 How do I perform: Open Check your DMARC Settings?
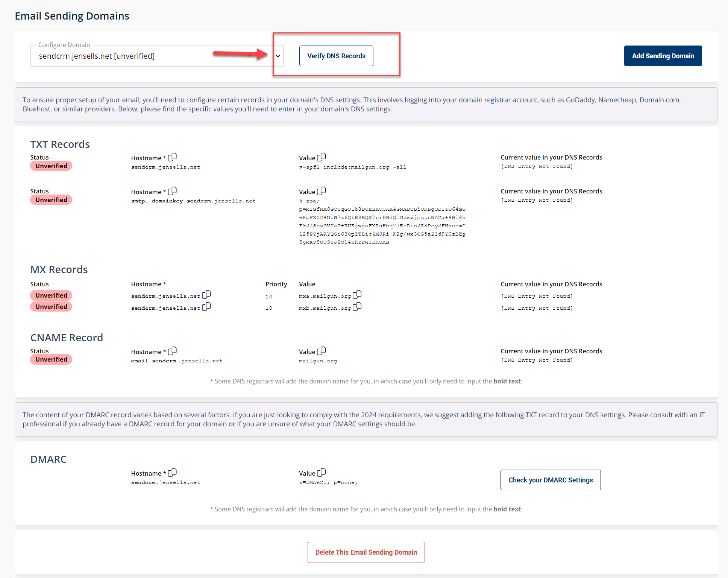point(550,480)
